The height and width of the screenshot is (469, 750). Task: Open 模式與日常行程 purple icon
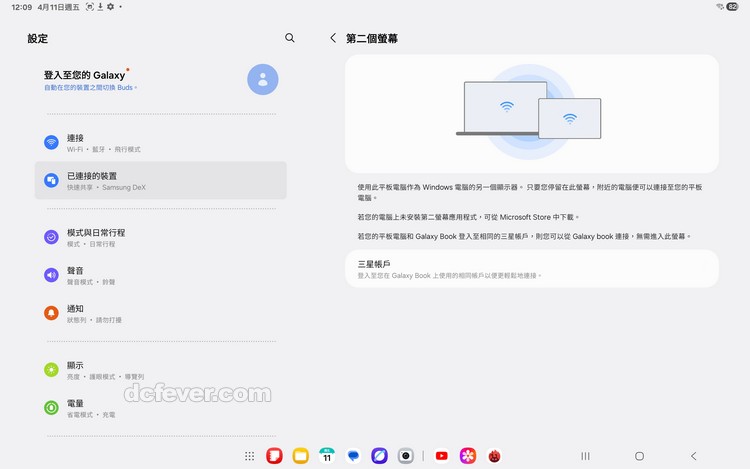[x=51, y=237]
